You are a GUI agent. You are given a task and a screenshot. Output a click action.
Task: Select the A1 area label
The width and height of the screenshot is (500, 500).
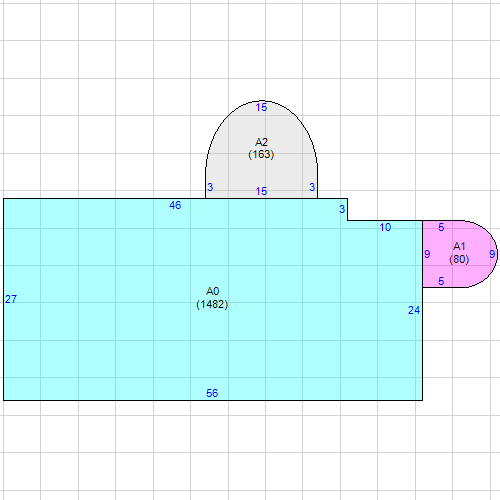[459, 246]
